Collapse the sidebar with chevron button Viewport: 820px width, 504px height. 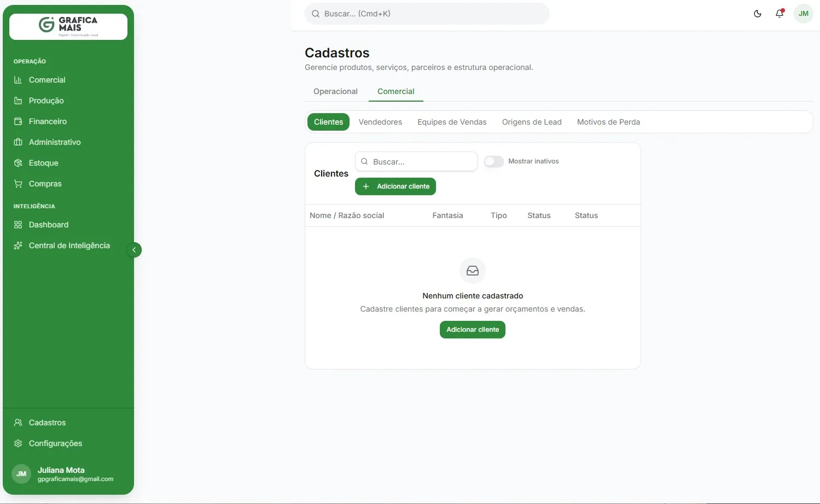134,250
